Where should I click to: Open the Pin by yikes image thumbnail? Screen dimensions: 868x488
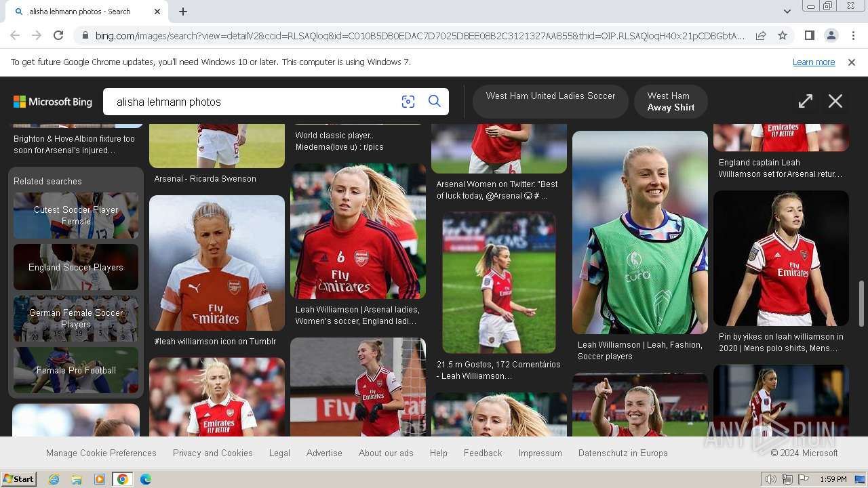[781, 258]
